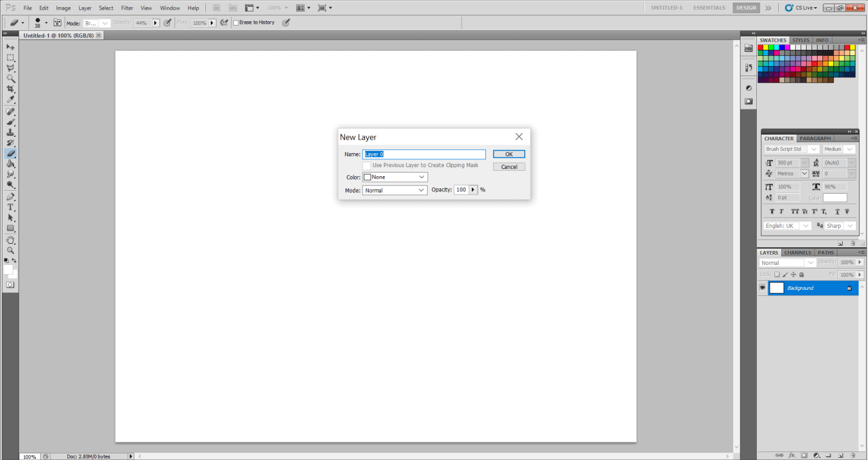Toggle Faux Italic in Character panel
868x460 pixels.
[781, 211]
